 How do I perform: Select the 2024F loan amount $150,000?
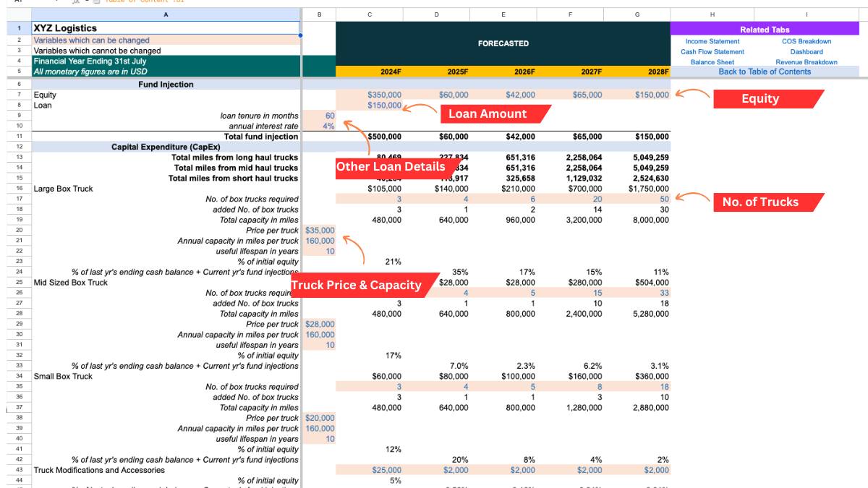coord(370,106)
